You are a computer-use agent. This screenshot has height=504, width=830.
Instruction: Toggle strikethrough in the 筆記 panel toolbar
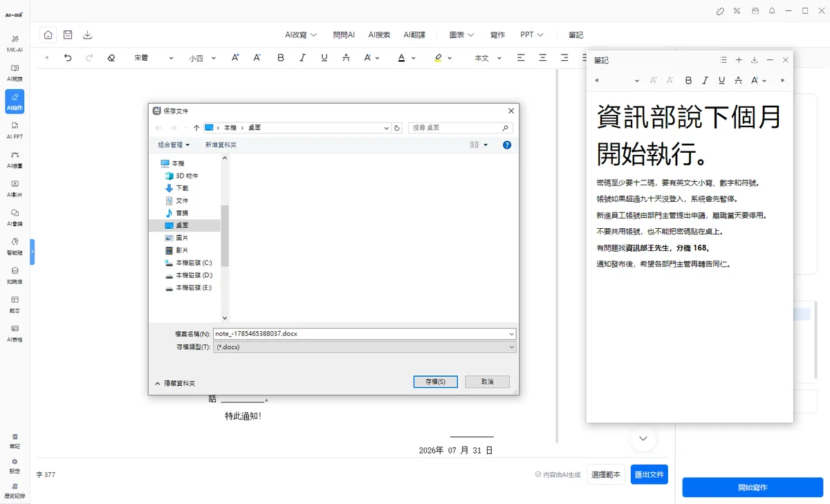[738, 80]
